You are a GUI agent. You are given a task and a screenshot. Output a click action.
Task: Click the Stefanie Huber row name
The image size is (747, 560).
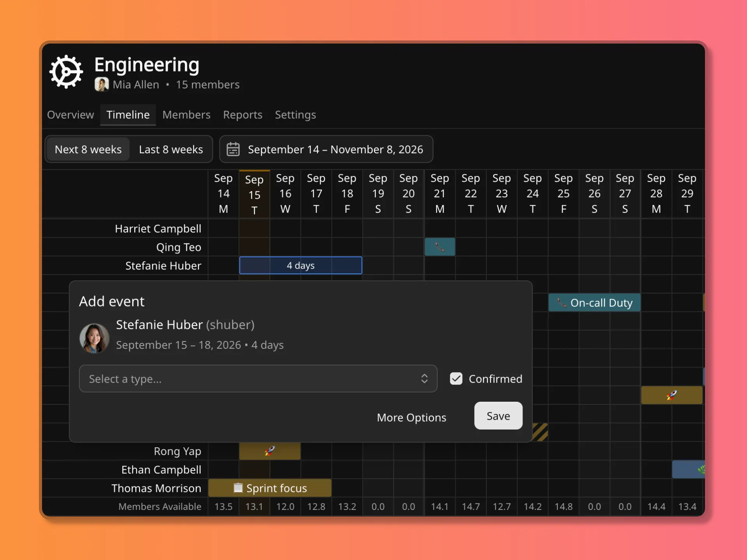pos(163,266)
